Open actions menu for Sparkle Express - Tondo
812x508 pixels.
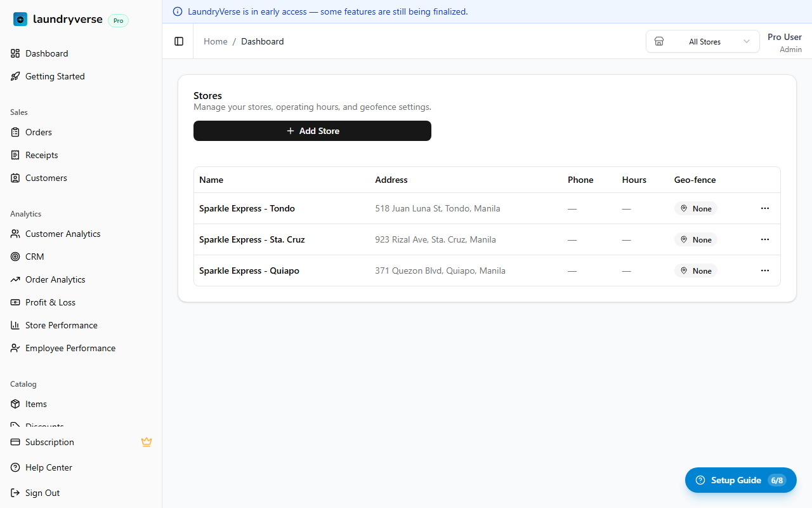click(x=764, y=208)
